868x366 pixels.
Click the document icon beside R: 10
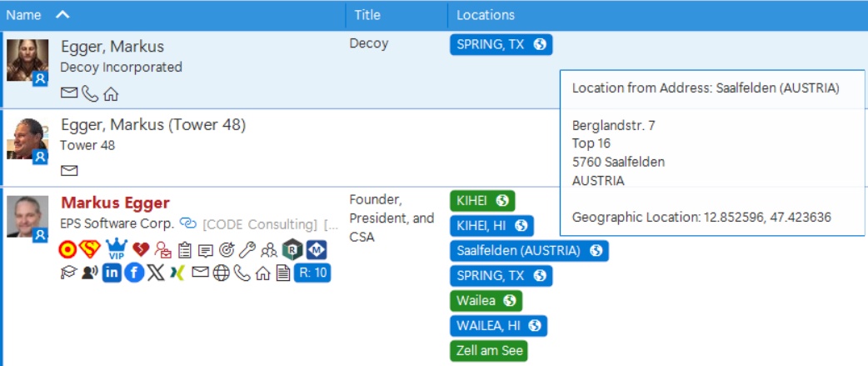point(283,273)
